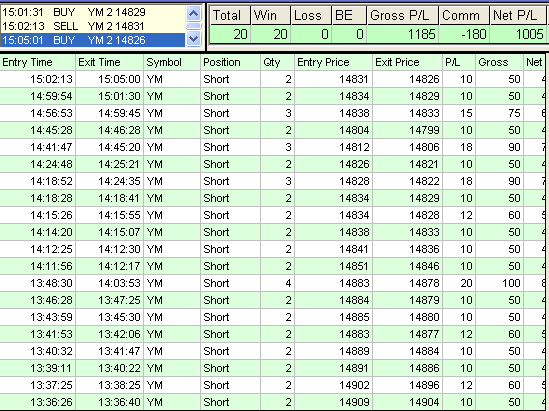This screenshot has height=411, width=549.
Task: Sort by Exit Time column header
Action: [x=109, y=62]
